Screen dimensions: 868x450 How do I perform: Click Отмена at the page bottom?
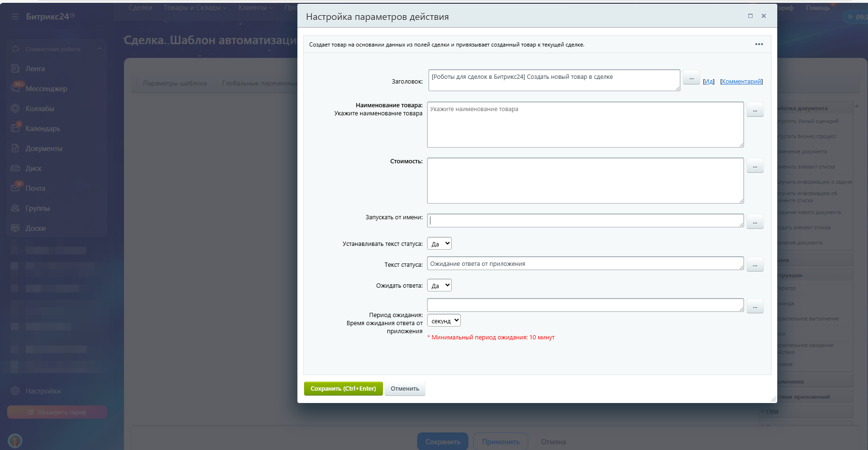[x=553, y=441]
